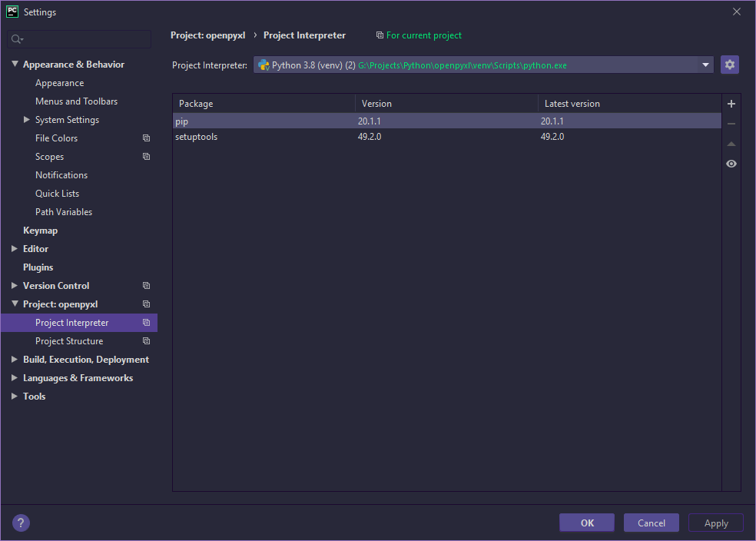Open the Plugins settings page

coord(38,267)
